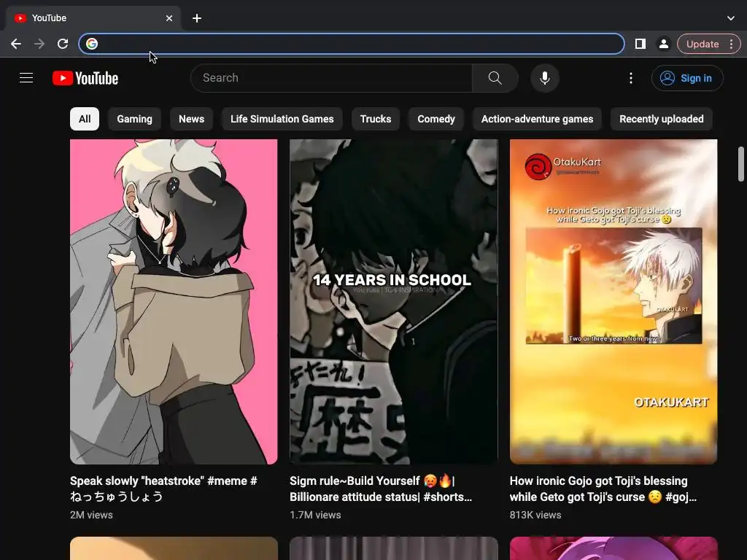The width and height of the screenshot is (747, 560).
Task: Select the YouTube browser tab
Action: (x=93, y=18)
